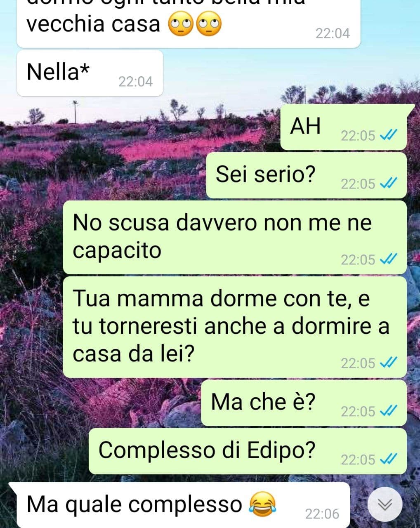
Task: Click read ticks on "Tua mamma dorme" message
Action: [x=388, y=363]
